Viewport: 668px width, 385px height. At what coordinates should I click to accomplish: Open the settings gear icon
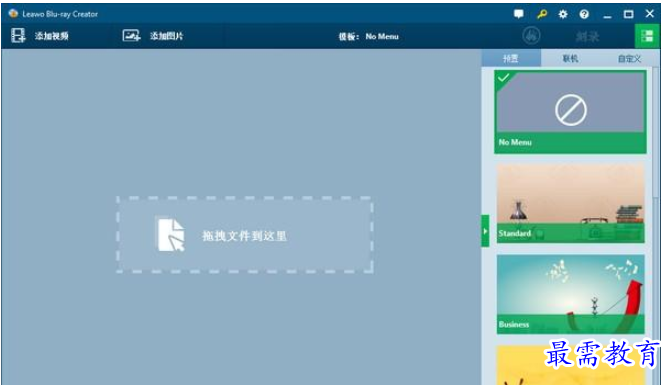563,14
